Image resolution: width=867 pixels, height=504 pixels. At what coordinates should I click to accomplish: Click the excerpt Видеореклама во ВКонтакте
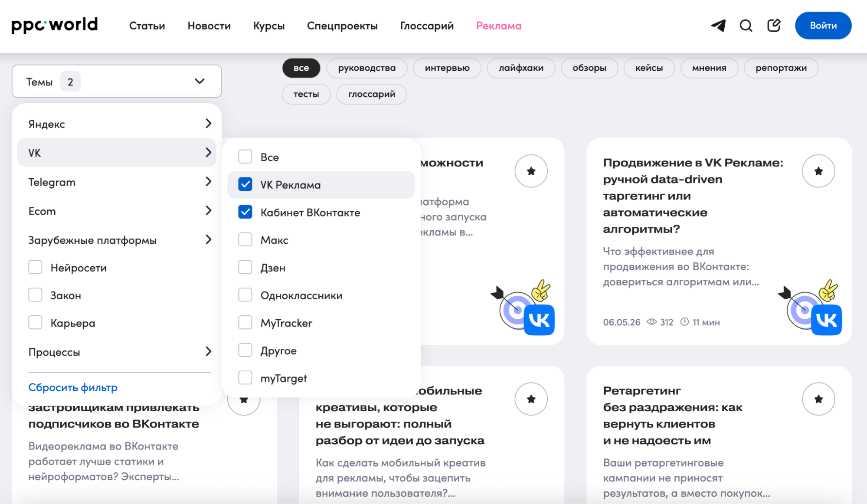point(104,461)
